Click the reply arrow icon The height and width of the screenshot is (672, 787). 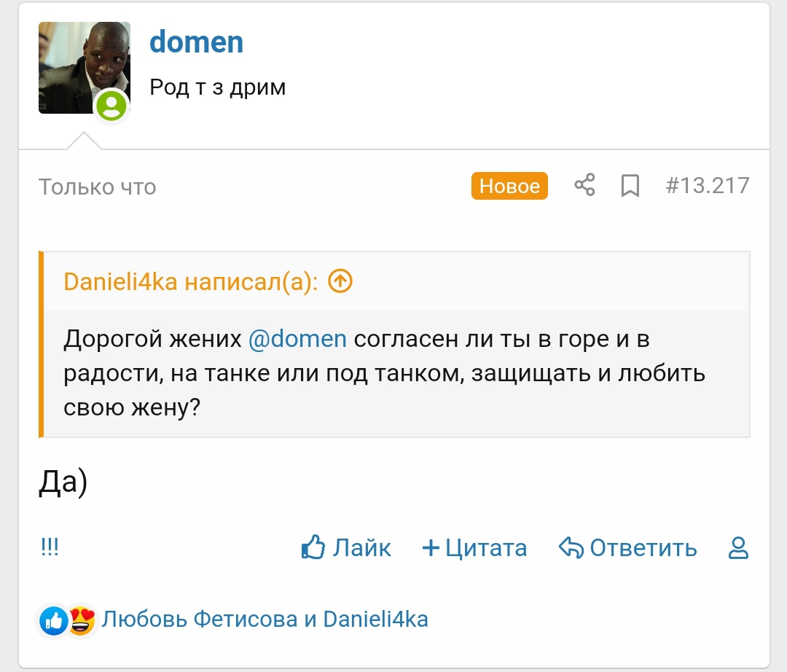[x=571, y=548]
